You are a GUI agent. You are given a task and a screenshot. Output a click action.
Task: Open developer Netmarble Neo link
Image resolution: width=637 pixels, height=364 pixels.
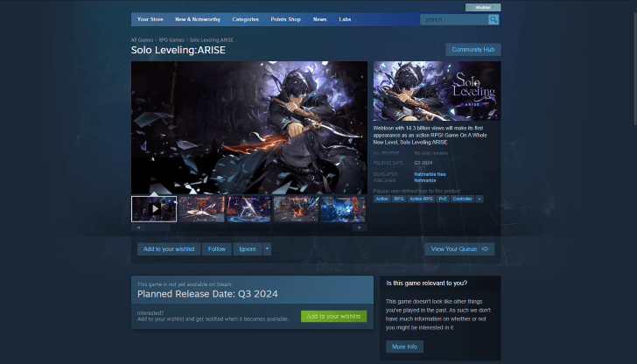point(430,174)
